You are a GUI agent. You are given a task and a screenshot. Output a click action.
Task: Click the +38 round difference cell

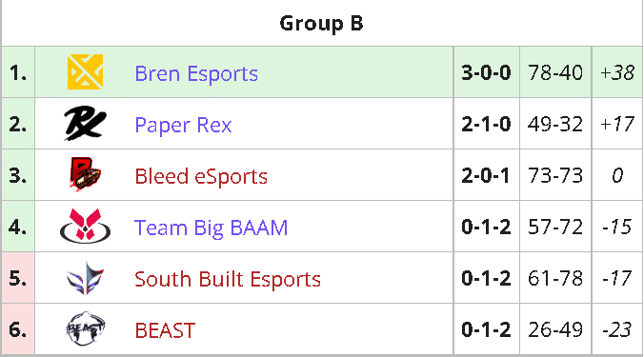[617, 72]
